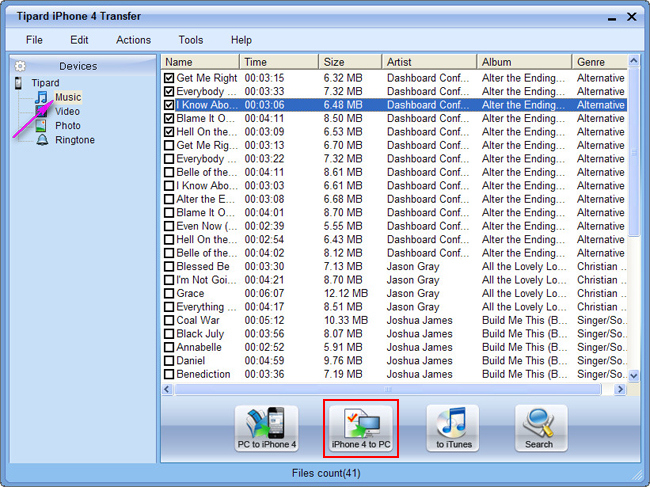This screenshot has height=487, width=650.
Task: Open the Music category
Action: pos(68,97)
